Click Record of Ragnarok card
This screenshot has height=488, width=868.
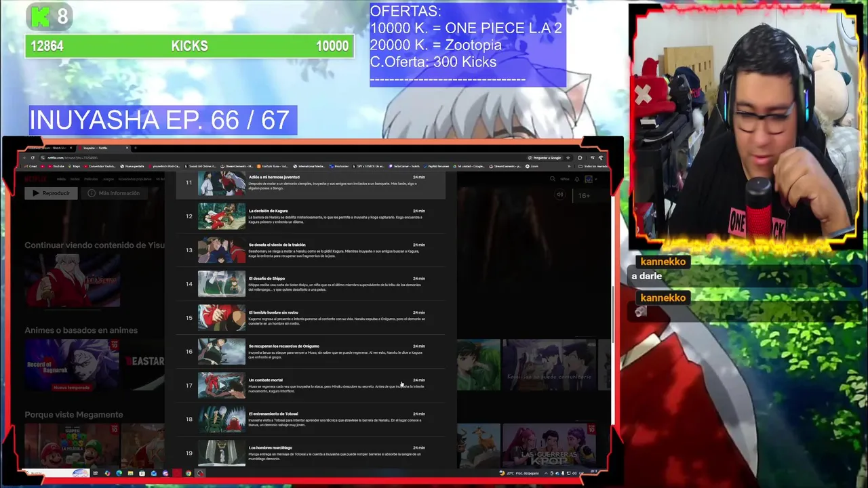71,365
